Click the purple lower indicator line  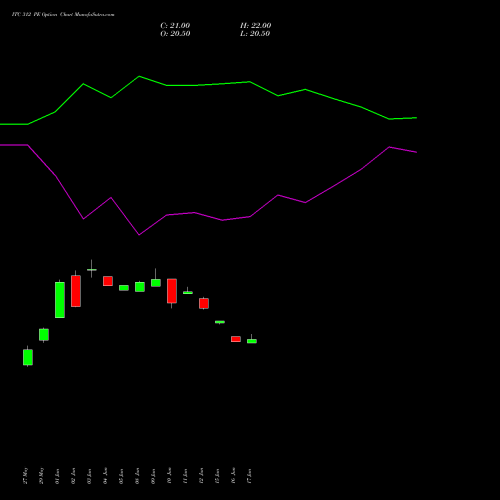pyautogui.click(x=208, y=215)
